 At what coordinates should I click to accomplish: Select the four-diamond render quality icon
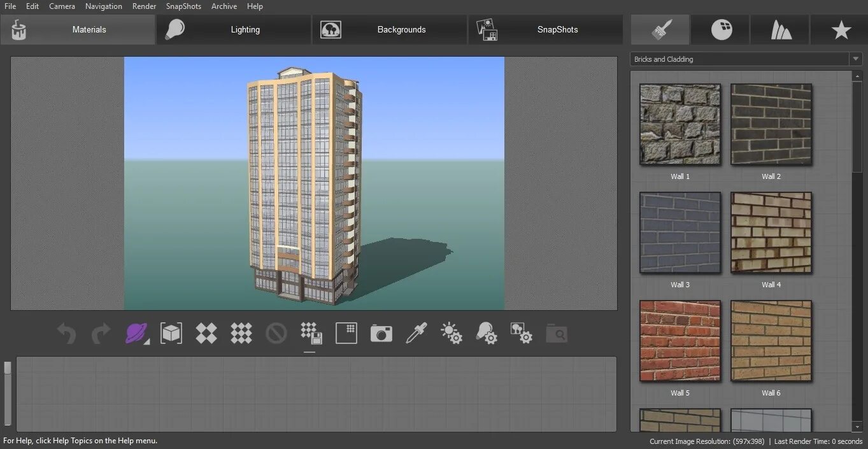pyautogui.click(x=206, y=333)
